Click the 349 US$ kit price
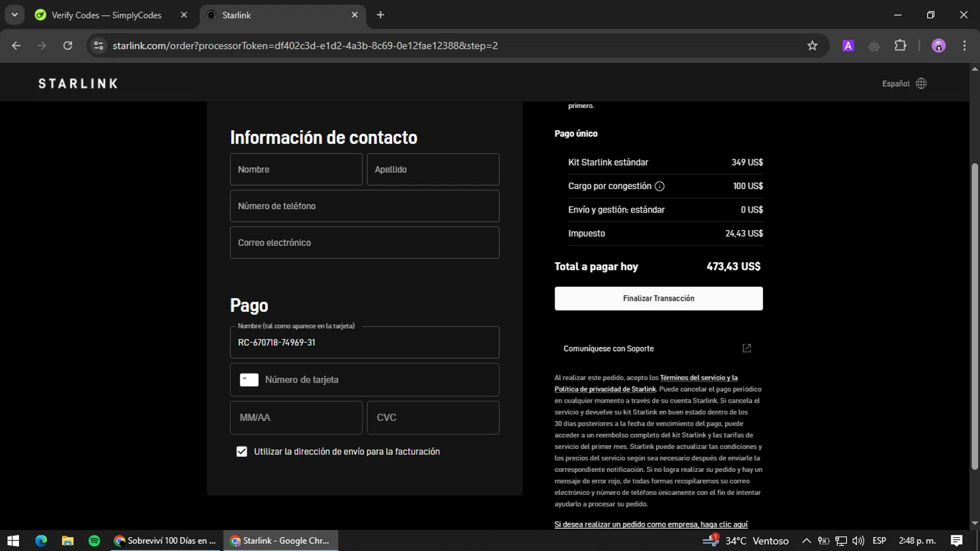 tap(747, 162)
